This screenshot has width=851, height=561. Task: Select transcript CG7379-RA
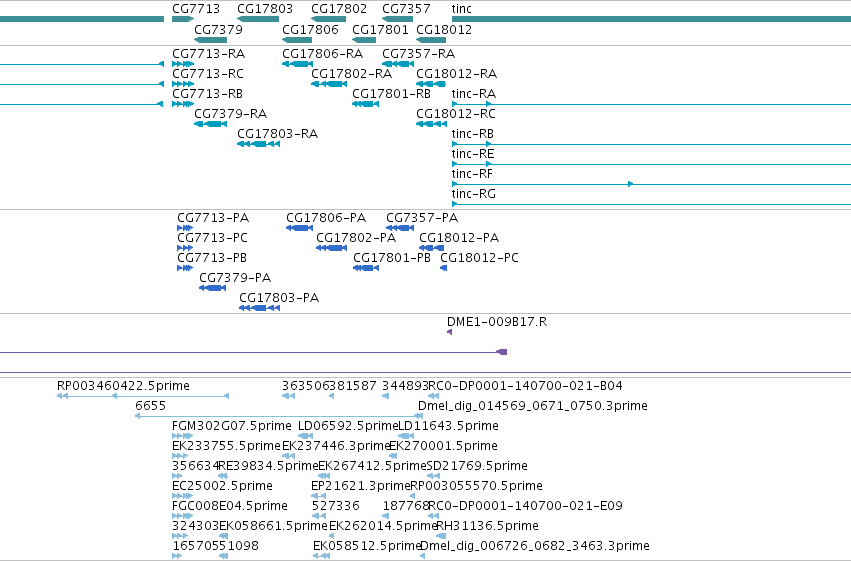coord(211,124)
